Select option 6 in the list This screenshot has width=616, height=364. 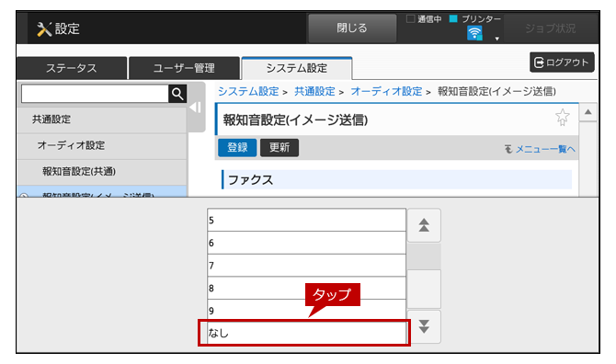306,243
